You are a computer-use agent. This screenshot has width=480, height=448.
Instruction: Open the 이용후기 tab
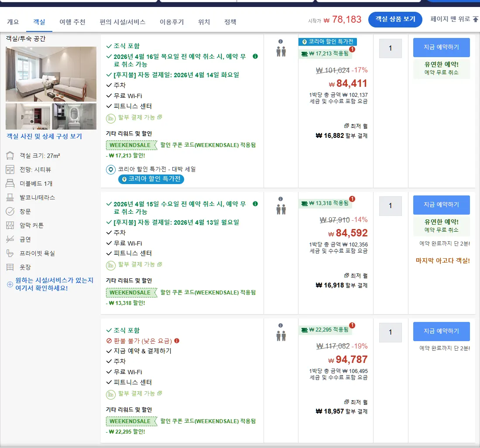172,22
